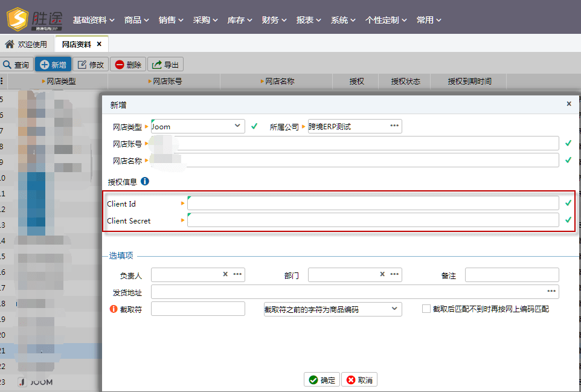Click the 截取符 warning info icon
Screen dimensions: 581x392
114,309
